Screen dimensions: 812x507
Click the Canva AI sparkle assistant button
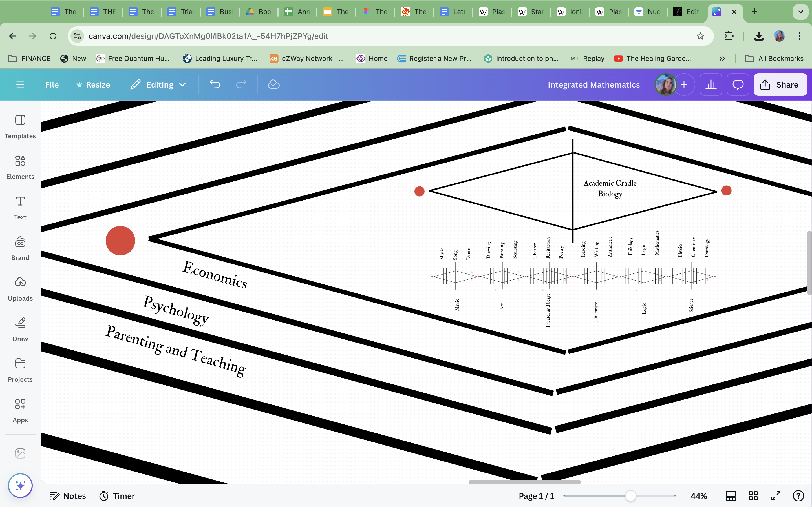pyautogui.click(x=20, y=485)
